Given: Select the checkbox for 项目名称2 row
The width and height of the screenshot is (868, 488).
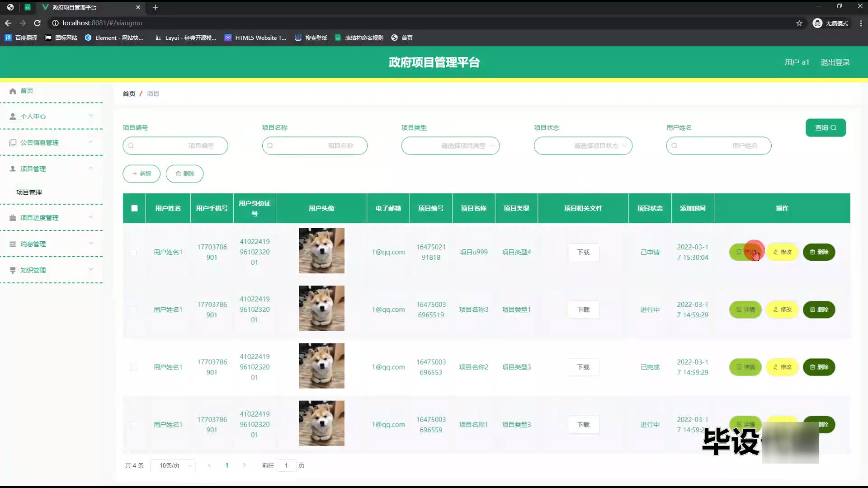Looking at the screenshot, I should [133, 367].
